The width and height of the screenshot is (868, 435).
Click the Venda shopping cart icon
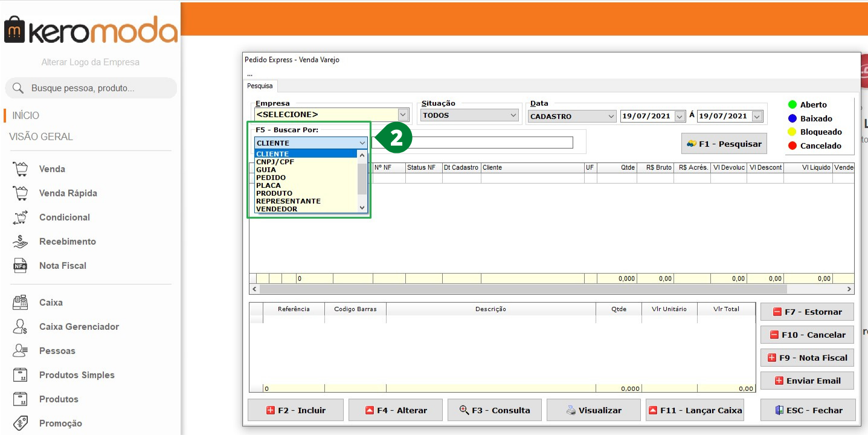pos(21,169)
